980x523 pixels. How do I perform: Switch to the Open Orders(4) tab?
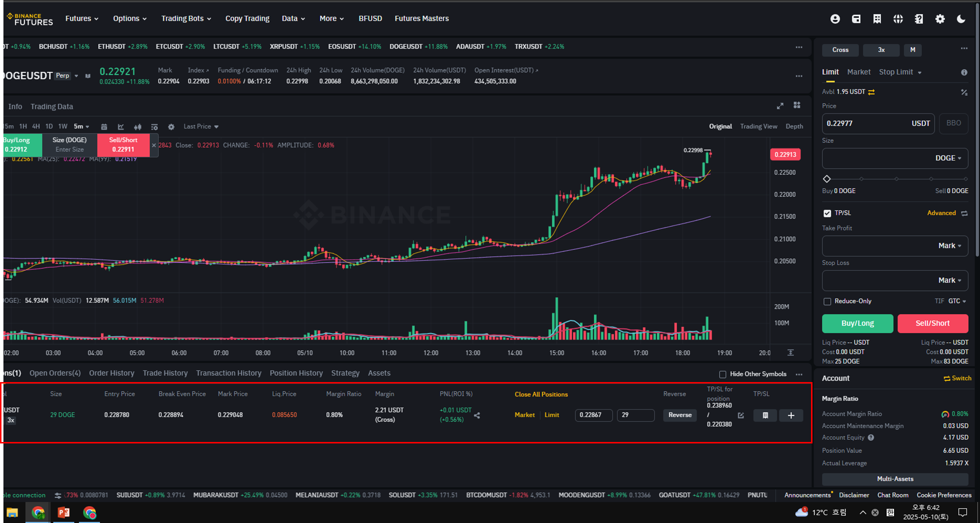(55, 373)
